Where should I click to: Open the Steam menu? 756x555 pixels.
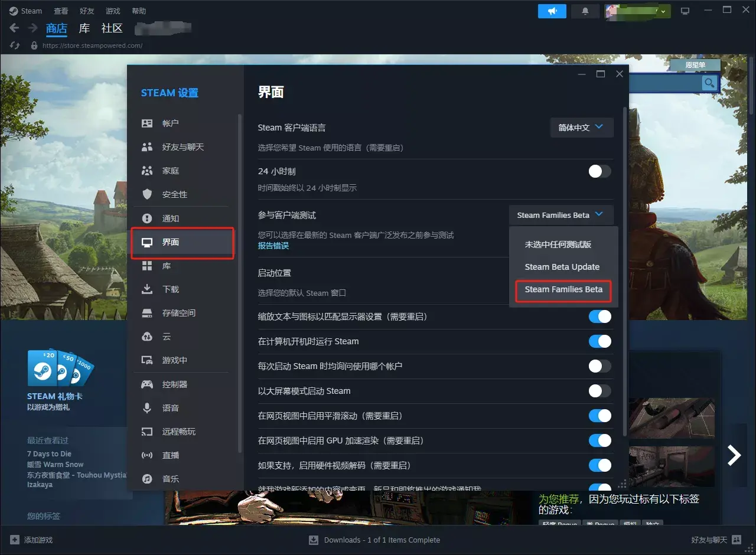point(31,11)
